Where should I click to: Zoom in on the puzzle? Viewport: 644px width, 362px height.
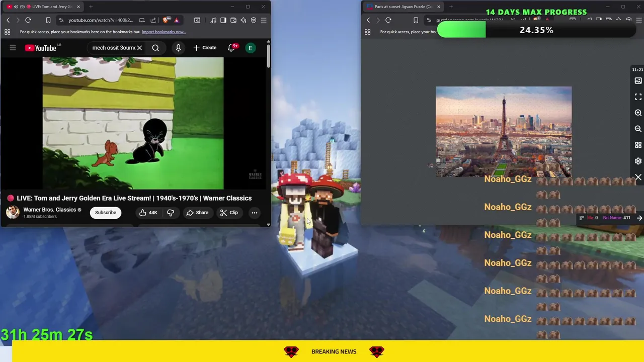(638, 113)
